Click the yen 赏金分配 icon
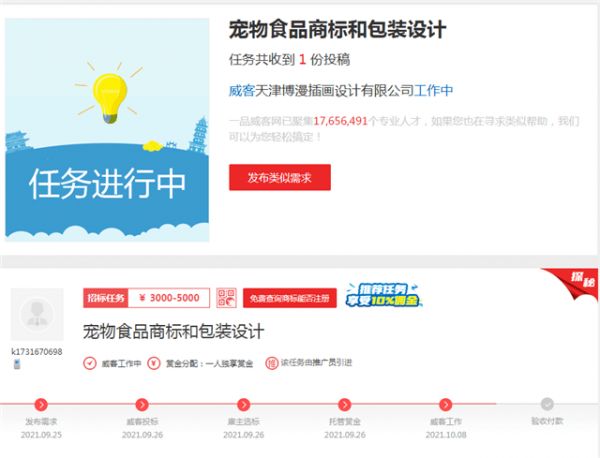 pos(154,363)
